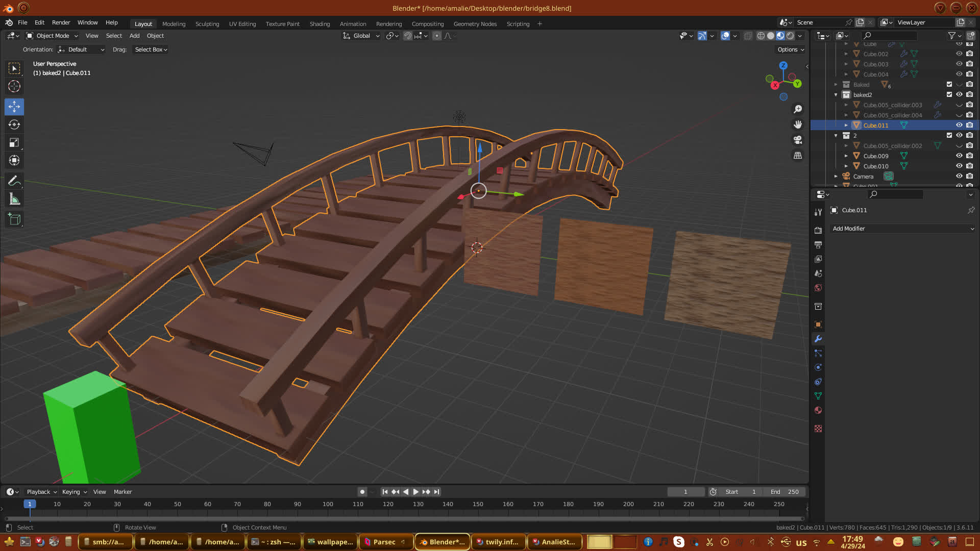This screenshot has height=551, width=980.
Task: Click the viewport Options button
Action: [x=791, y=49]
